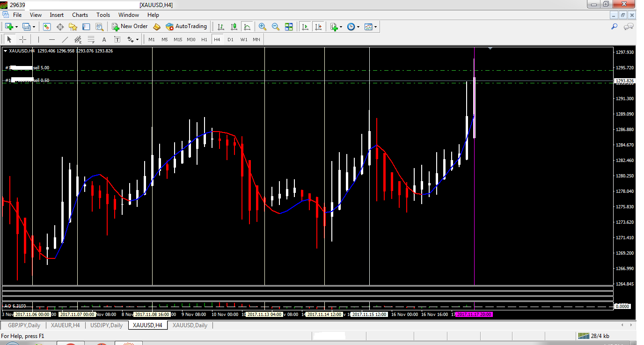Screen dimensions: 644x345
Task: Select the Arrows drawing tool
Action: 131,39
